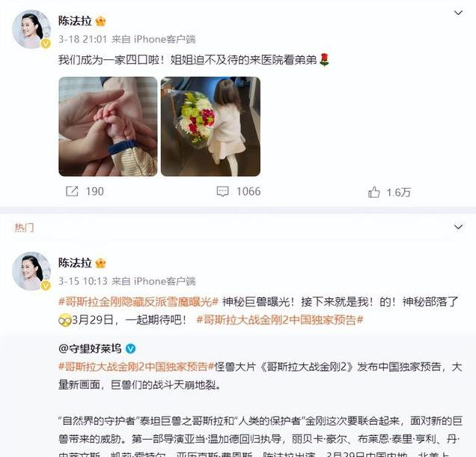Click the 陈法拉 username on the first post
Screen dimensions: 476x457
click(x=75, y=21)
